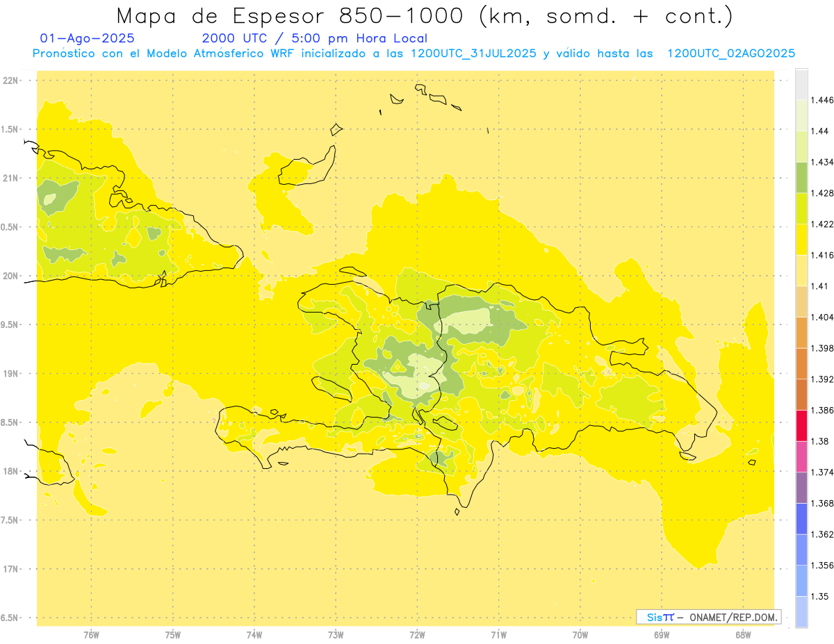This screenshot has width=834, height=644.
Task: Select the light blue swatch between 1.35 and 1.356
Action: point(801,581)
